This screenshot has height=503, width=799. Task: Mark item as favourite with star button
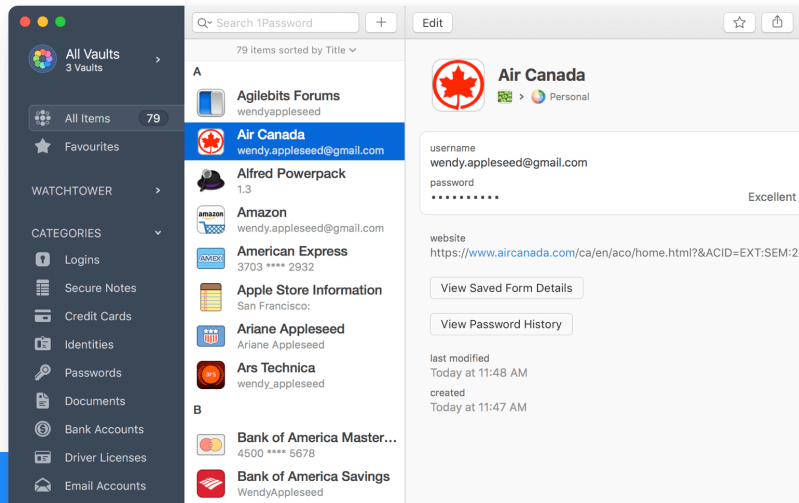[739, 22]
